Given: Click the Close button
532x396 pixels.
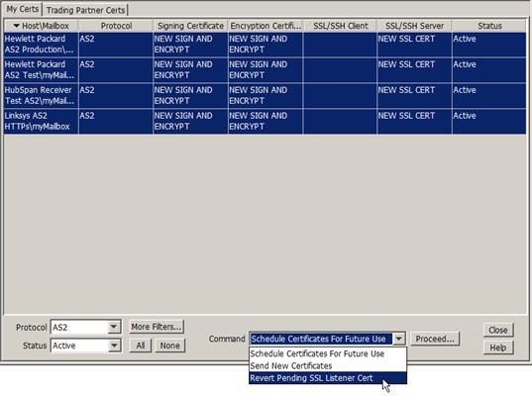Looking at the screenshot, I should (x=498, y=330).
